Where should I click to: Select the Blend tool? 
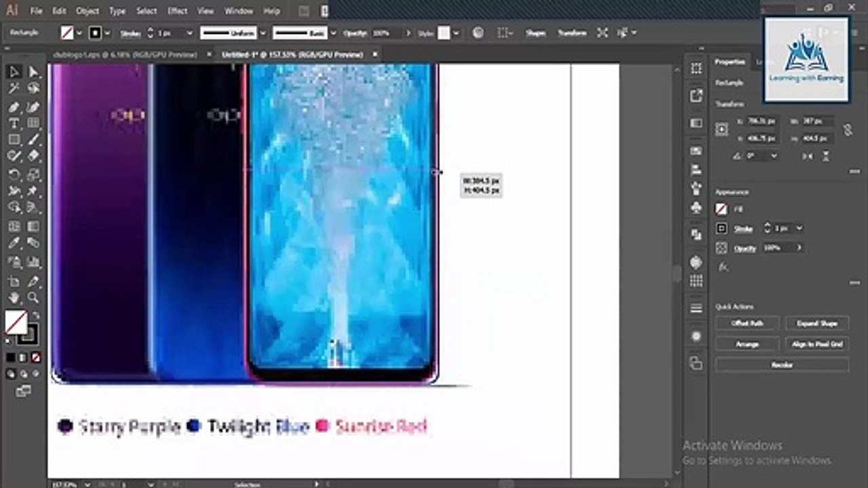(x=33, y=243)
